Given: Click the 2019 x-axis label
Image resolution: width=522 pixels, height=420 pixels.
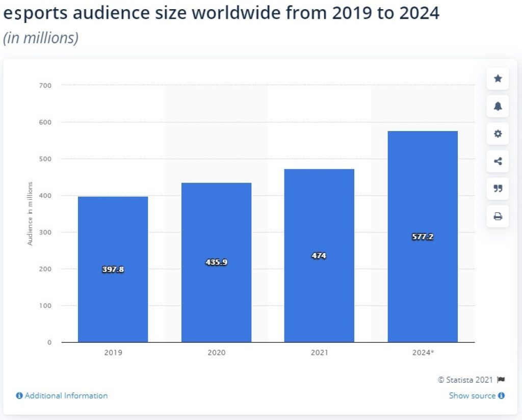Looking at the screenshot, I should [113, 353].
